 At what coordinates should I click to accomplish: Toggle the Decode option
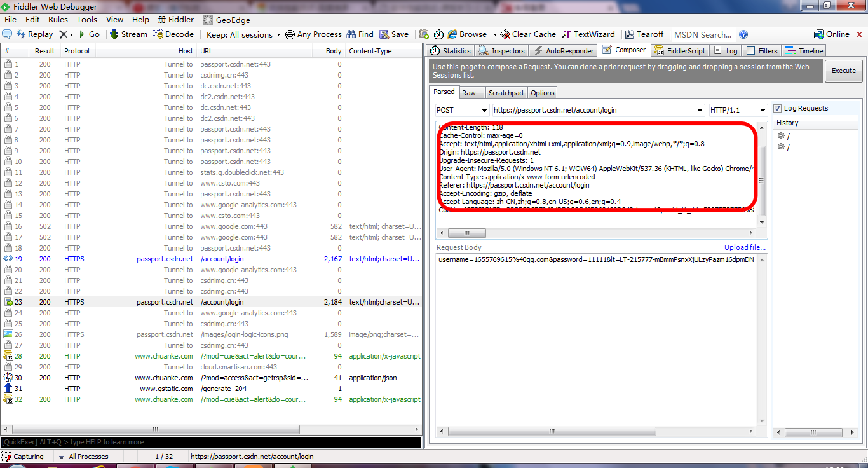[x=173, y=34]
